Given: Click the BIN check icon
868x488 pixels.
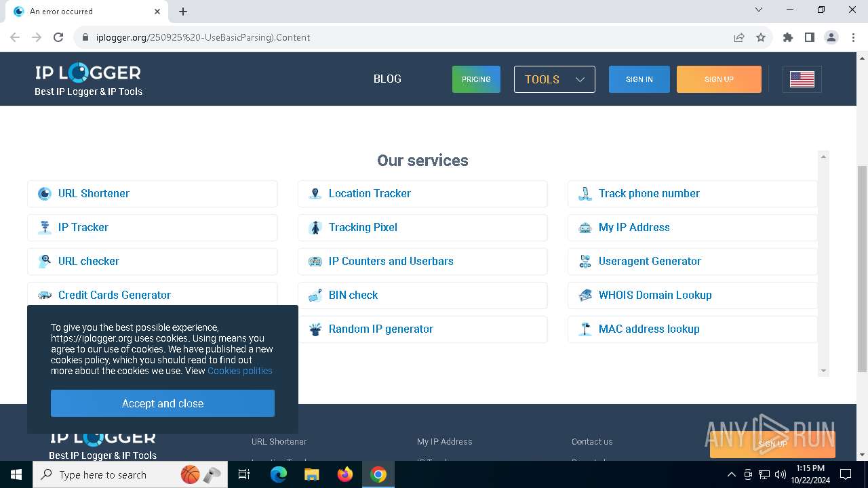Looking at the screenshot, I should (x=315, y=296).
